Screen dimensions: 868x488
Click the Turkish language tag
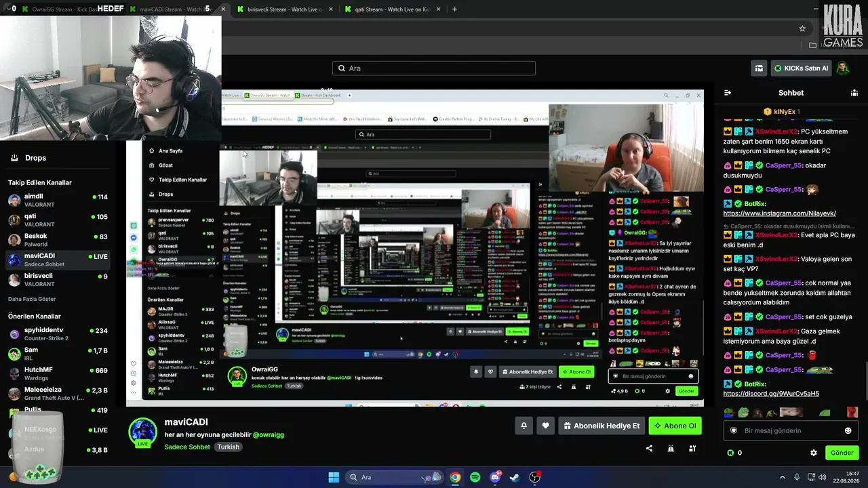click(x=229, y=447)
